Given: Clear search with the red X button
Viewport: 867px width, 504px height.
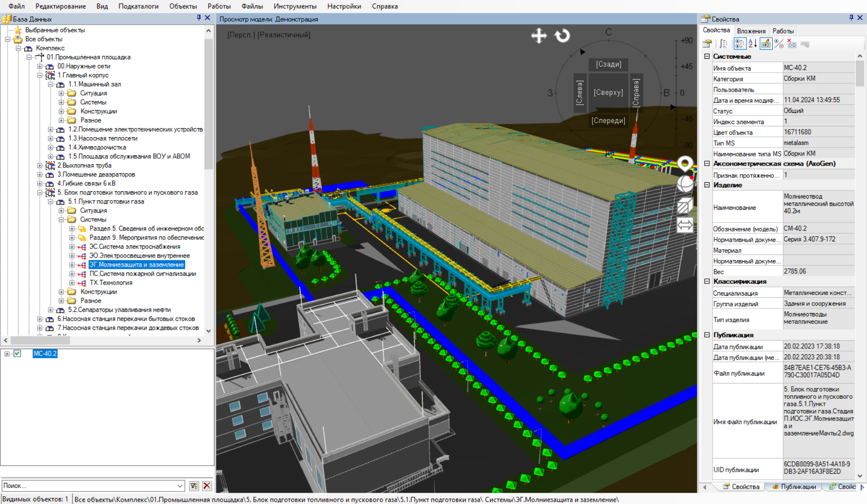Looking at the screenshot, I should point(207,486).
